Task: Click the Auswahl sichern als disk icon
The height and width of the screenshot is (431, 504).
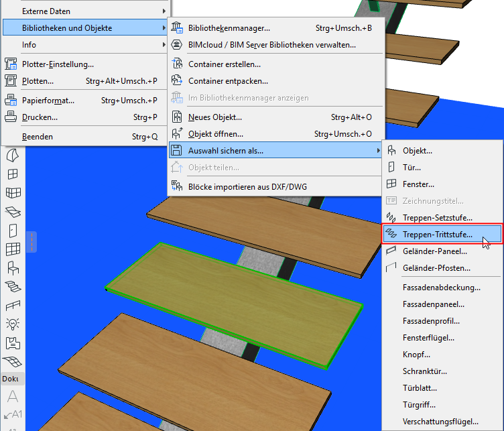Action: (x=176, y=150)
